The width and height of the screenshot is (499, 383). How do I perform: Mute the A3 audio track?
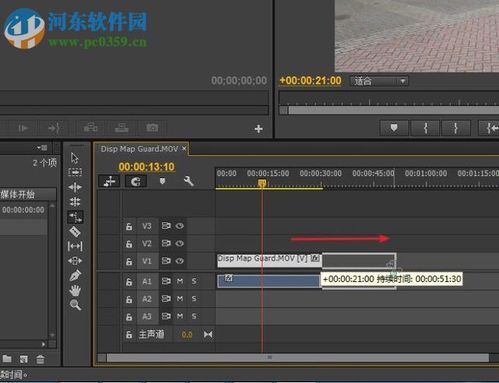(x=180, y=316)
